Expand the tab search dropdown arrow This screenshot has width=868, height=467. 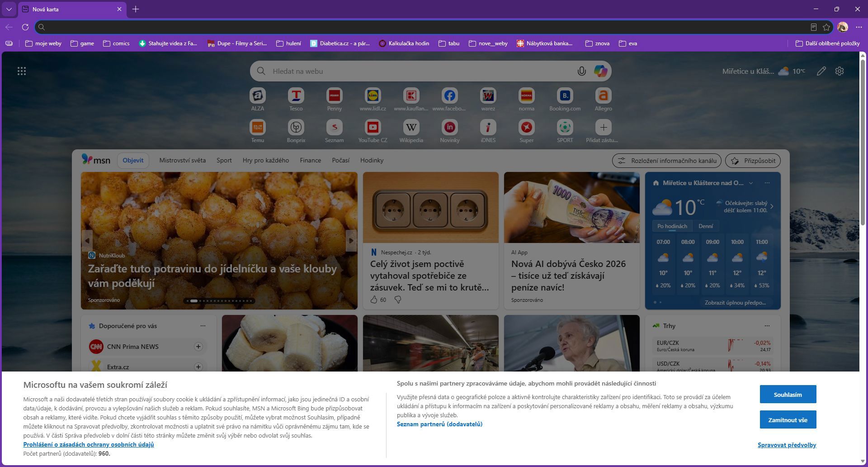tap(9, 9)
